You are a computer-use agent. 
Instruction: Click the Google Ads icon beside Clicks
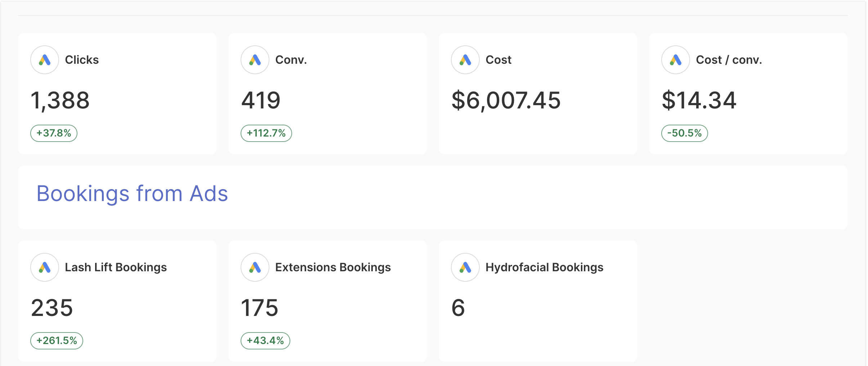tap(45, 60)
